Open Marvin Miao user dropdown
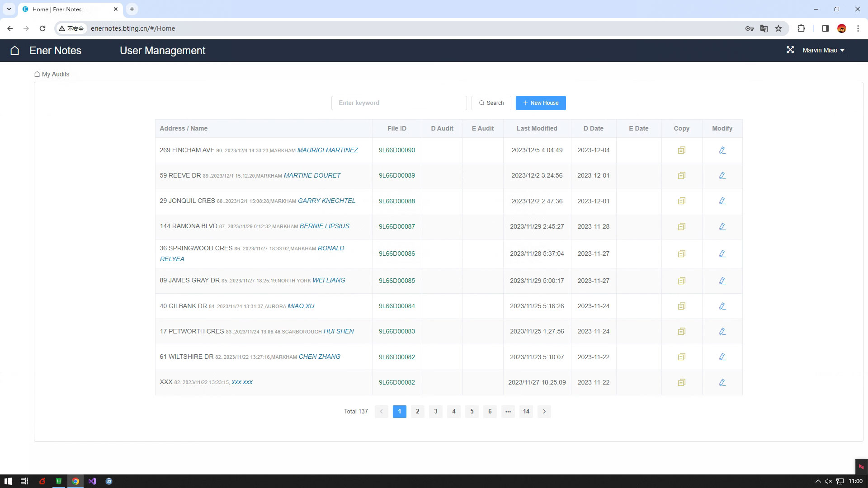 point(823,50)
